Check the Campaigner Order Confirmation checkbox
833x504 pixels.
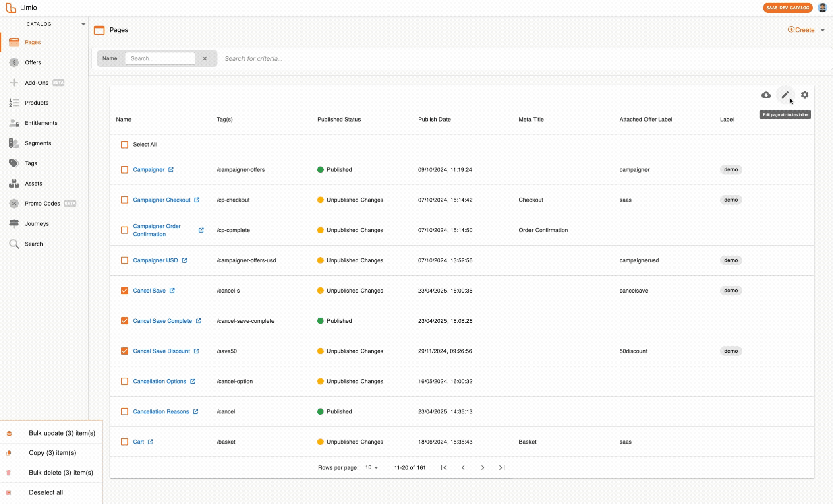pyautogui.click(x=124, y=230)
